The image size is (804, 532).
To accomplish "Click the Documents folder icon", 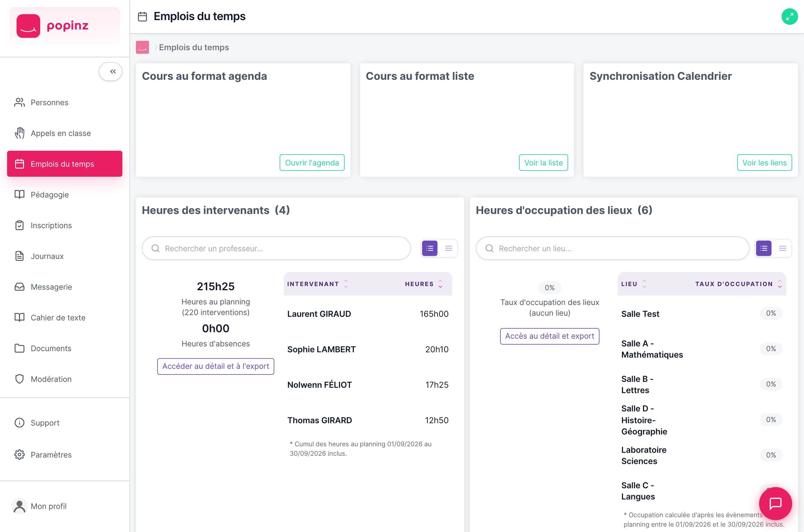I will point(19,348).
